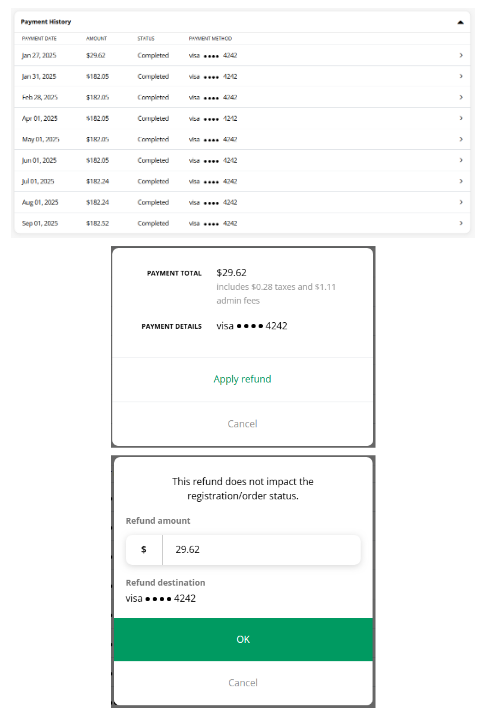Open Jan 31, 2025 payment chevron
This screenshot has height=714, width=480.
tap(461, 76)
